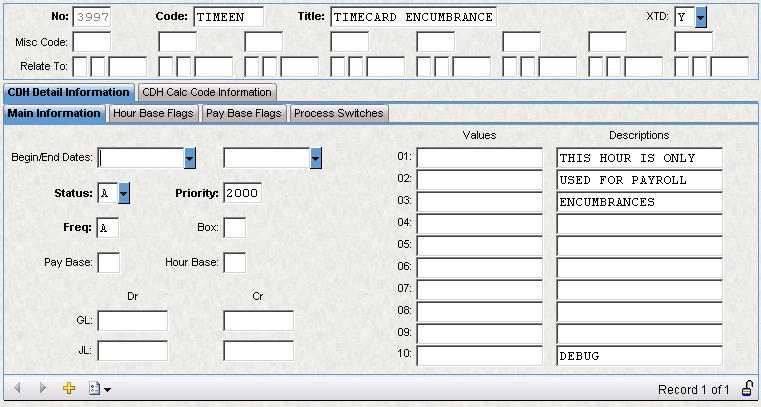Select the Pay Base Flags tab
The height and width of the screenshot is (407, 761).
point(244,113)
